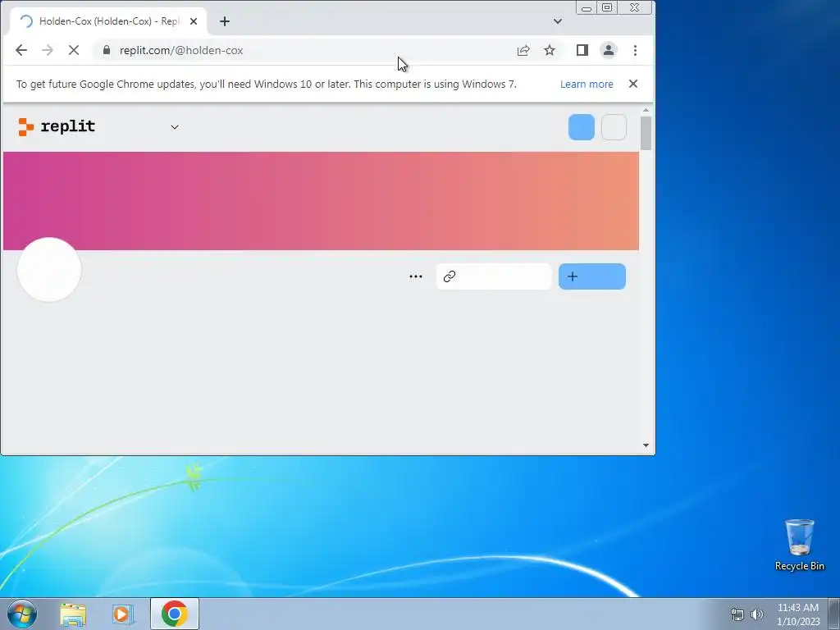
Task: Dismiss the Chrome update notification bar
Action: point(633,84)
